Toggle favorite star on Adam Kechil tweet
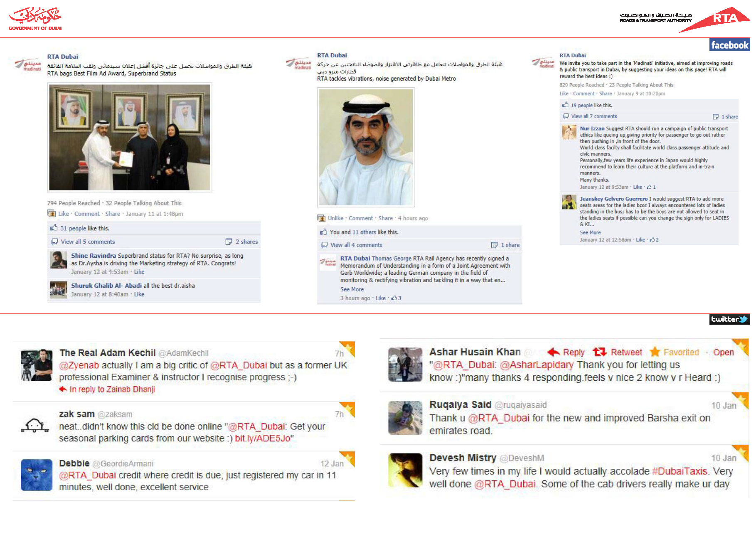Viewport: 756px width, 535px height. click(x=348, y=348)
